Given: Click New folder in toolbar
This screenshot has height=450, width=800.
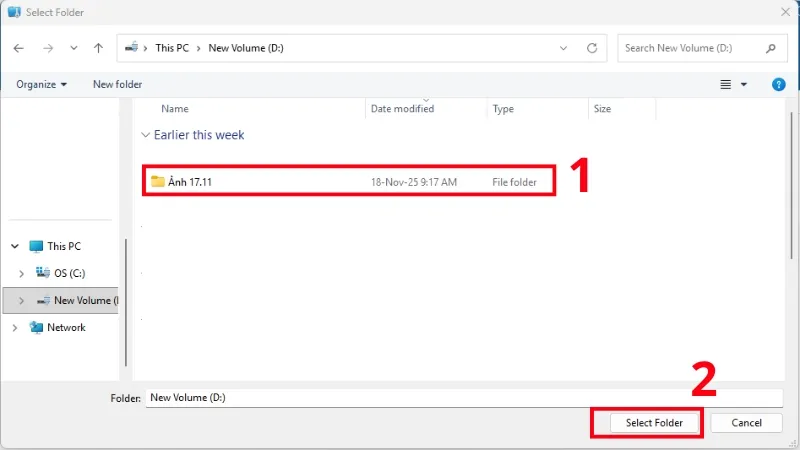Looking at the screenshot, I should point(117,85).
